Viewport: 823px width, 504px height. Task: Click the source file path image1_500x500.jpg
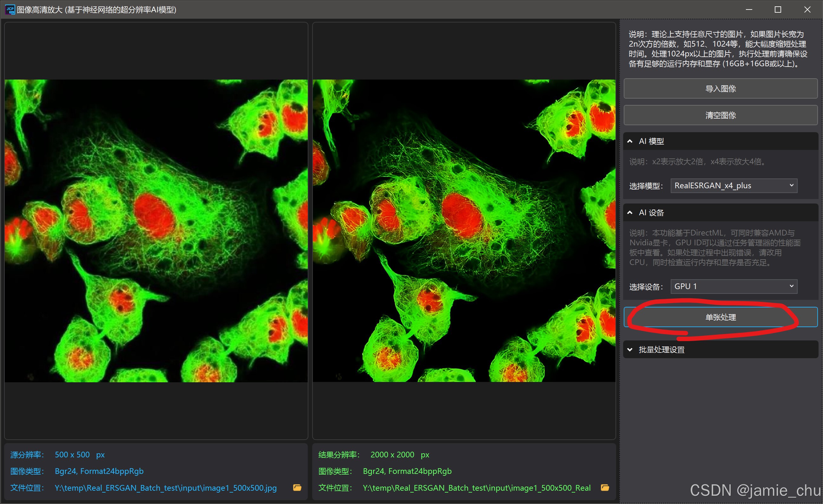tap(166, 488)
